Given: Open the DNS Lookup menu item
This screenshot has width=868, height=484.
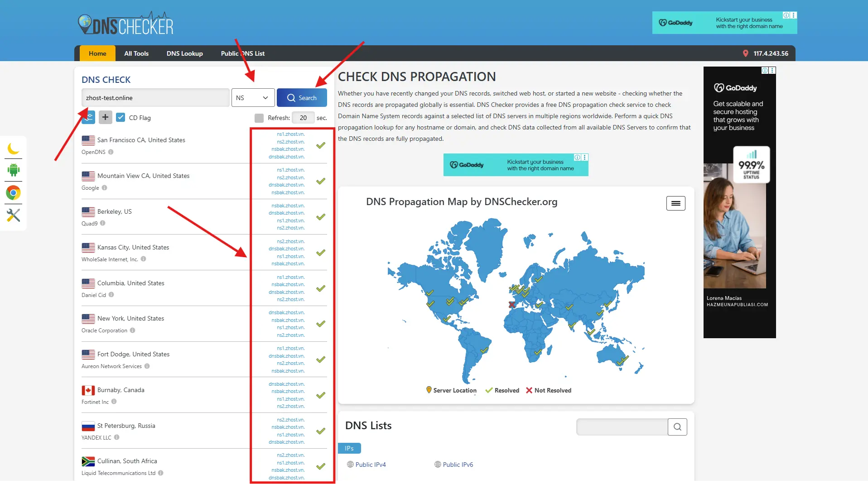Looking at the screenshot, I should point(185,53).
